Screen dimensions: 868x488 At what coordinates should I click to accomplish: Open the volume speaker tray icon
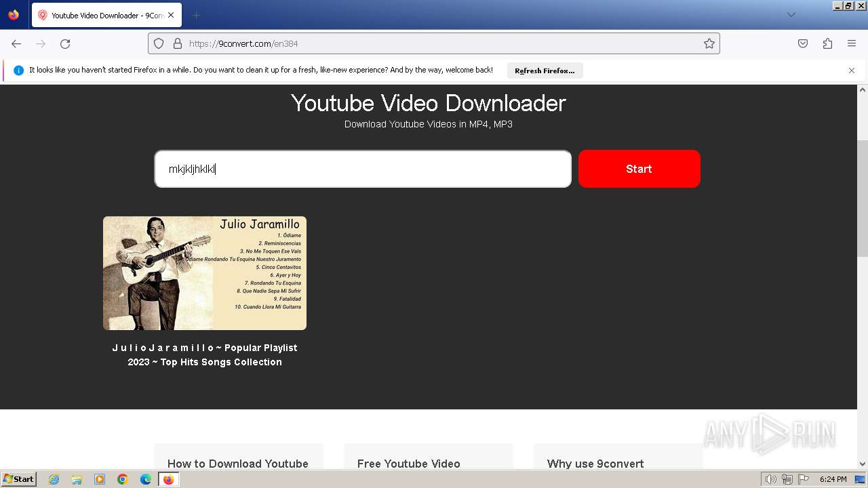(771, 479)
